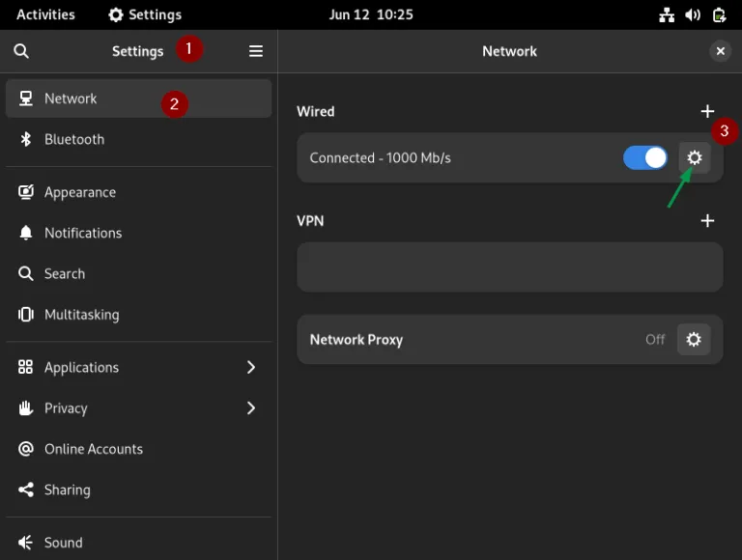The height and width of the screenshot is (560, 742).
Task: Open the Sound settings panel
Action: tap(138, 543)
